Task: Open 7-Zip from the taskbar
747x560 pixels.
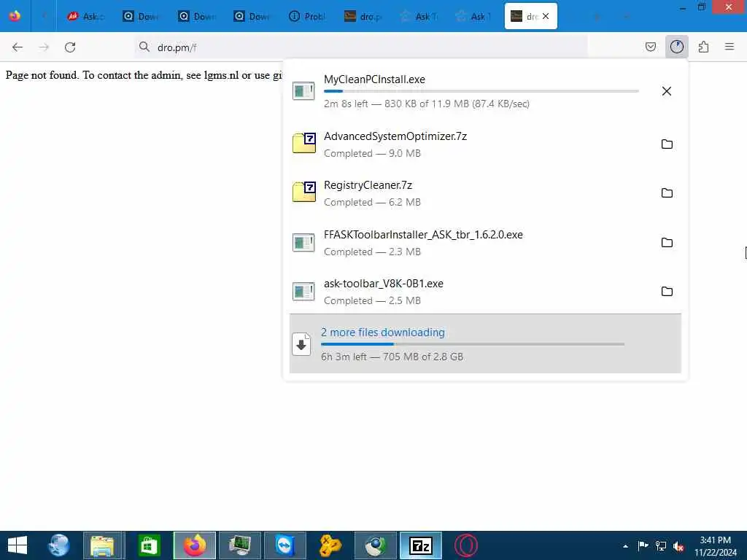Action: coord(421,545)
